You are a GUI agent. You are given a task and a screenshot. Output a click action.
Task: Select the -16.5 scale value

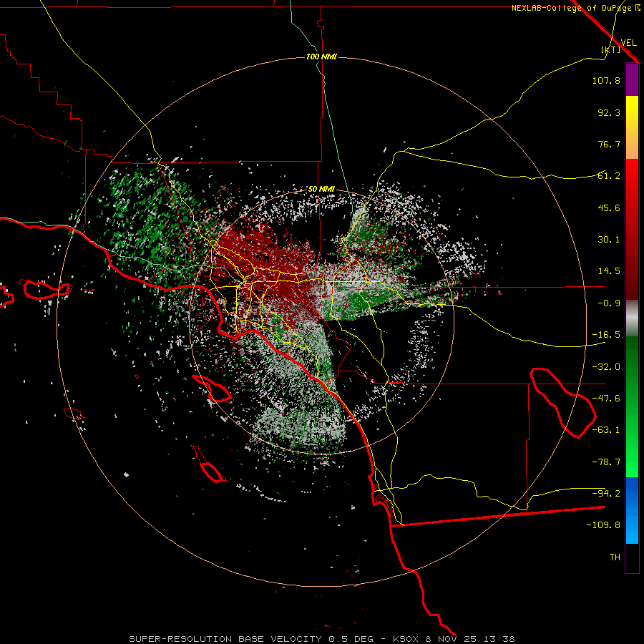coord(606,335)
